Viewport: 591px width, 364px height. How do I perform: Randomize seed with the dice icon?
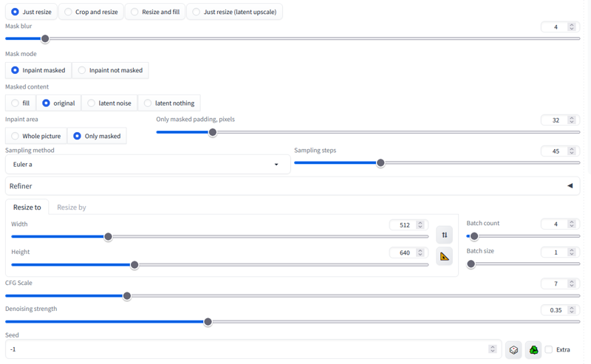[x=513, y=350]
